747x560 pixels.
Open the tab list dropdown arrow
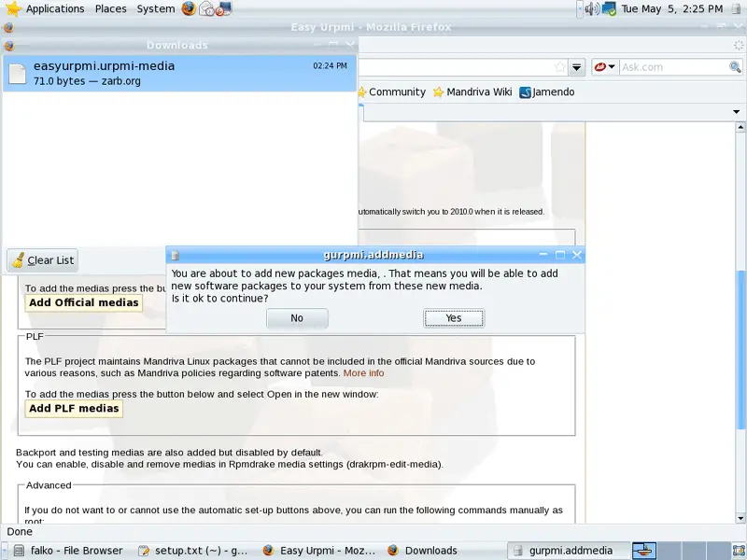coord(736,112)
